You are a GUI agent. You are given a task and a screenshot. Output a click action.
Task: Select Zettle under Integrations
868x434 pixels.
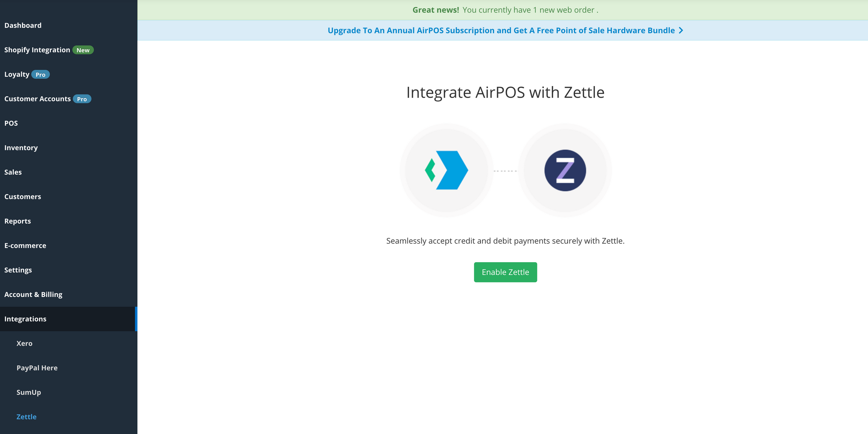click(26, 417)
